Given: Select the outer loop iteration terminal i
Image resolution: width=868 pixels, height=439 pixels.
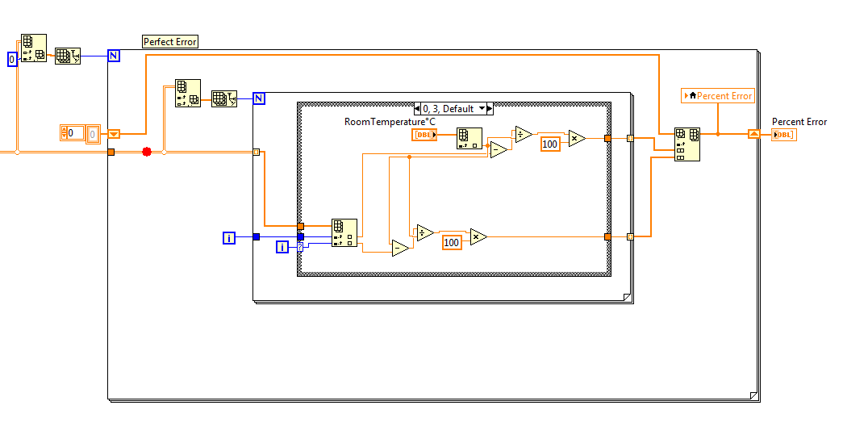Looking at the screenshot, I should (x=229, y=238).
